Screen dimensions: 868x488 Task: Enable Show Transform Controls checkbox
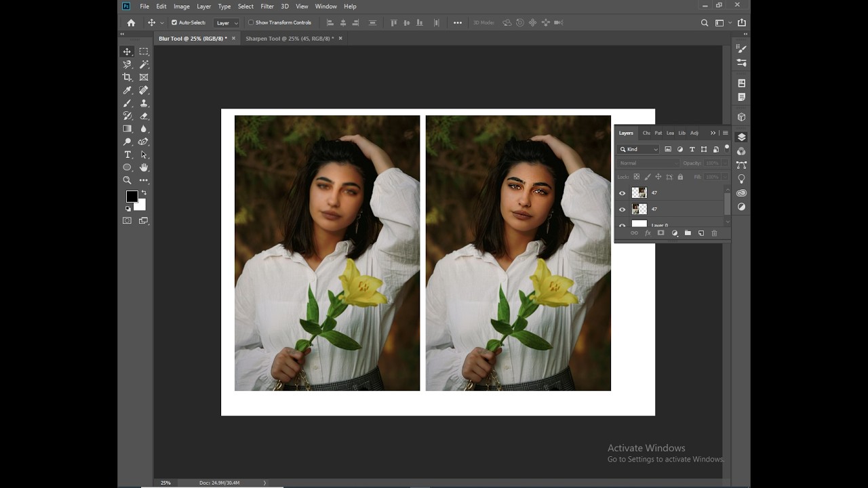(251, 22)
